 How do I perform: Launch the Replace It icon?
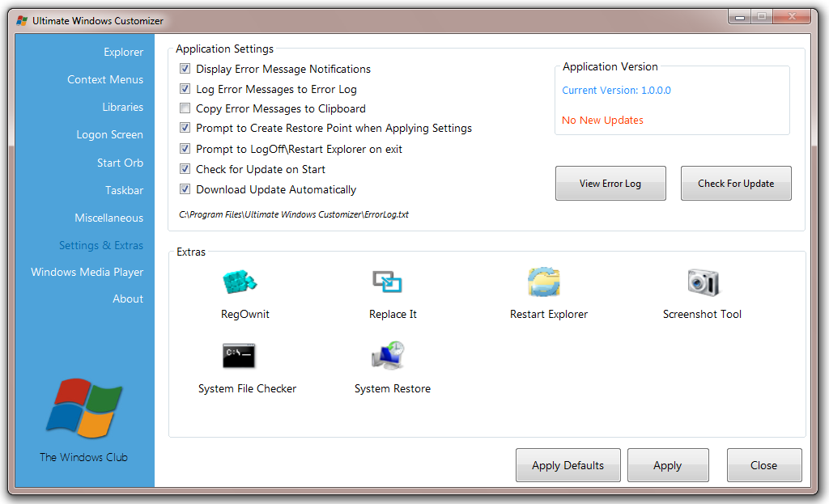[x=388, y=282]
